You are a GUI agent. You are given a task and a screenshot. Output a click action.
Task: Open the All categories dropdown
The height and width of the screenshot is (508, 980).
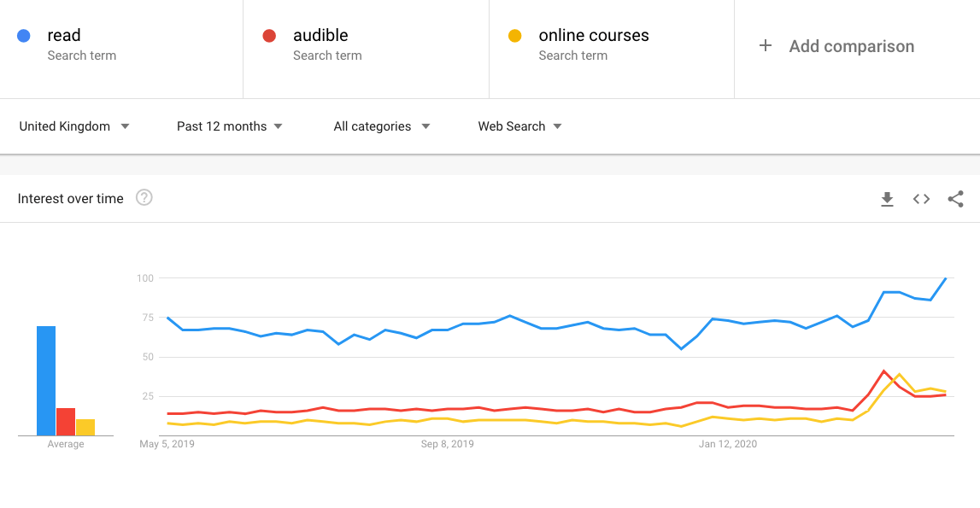(x=381, y=126)
